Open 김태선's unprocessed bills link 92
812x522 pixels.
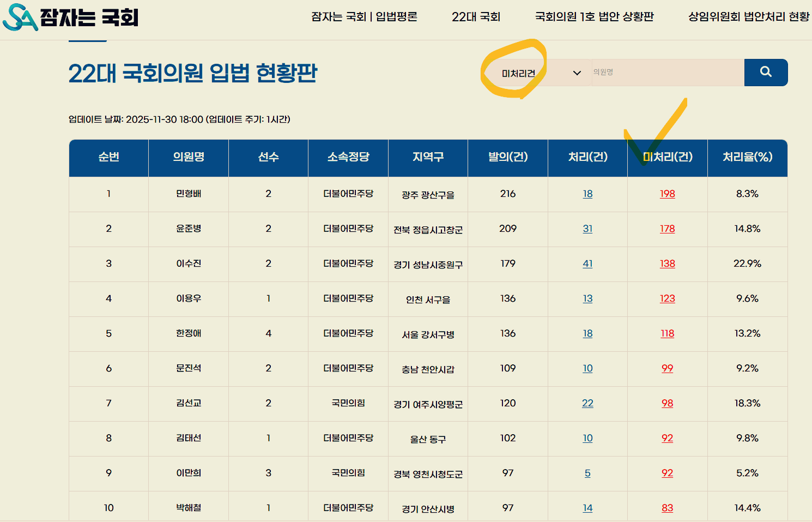(x=668, y=438)
